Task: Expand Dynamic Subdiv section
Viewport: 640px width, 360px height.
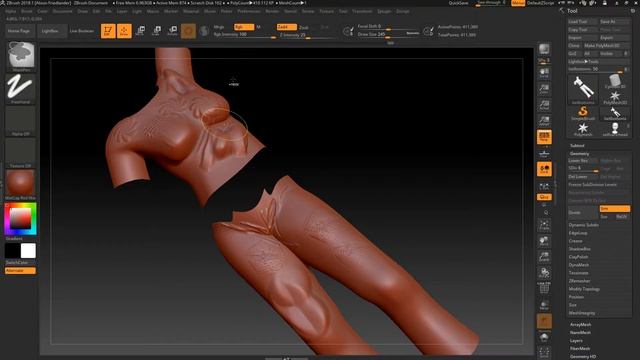Action: pyautogui.click(x=584, y=225)
